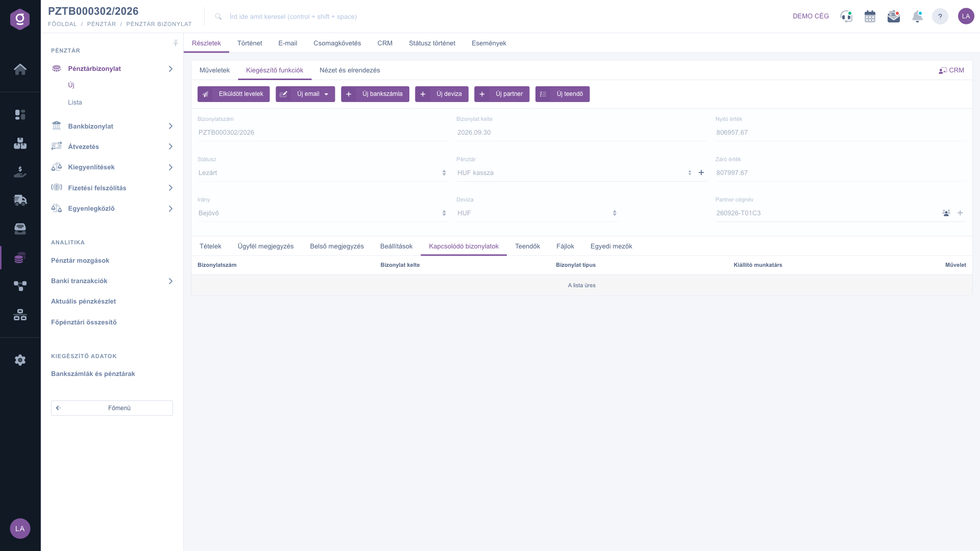980x551 pixels.
Task: Open the Deviza dropdown
Action: point(537,213)
